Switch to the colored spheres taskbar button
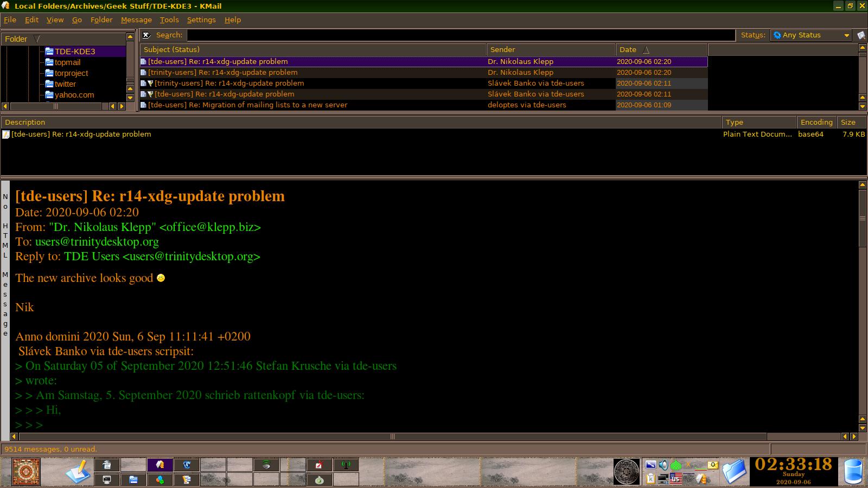The height and width of the screenshot is (488, 868). pyautogui.click(x=160, y=479)
